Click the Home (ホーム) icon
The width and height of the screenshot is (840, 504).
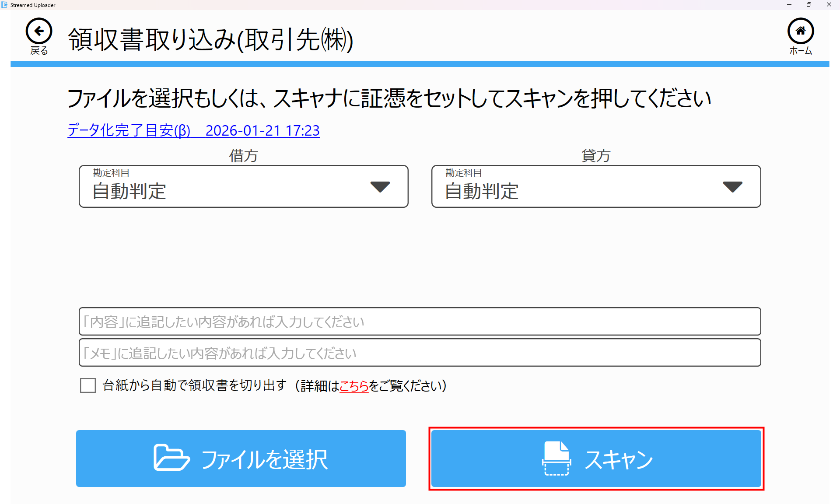click(x=800, y=31)
